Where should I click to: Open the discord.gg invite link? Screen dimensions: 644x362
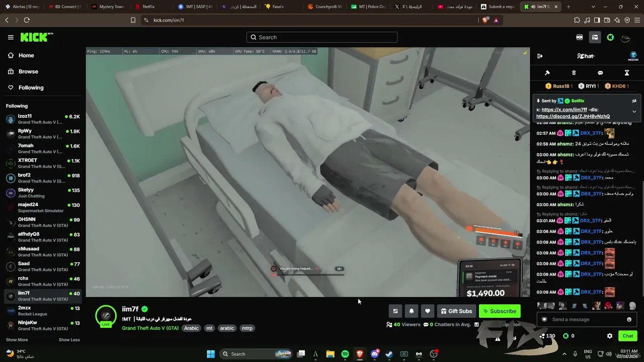573,116
